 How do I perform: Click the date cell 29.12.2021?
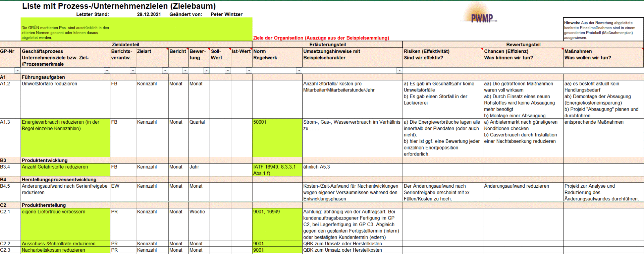149,14
